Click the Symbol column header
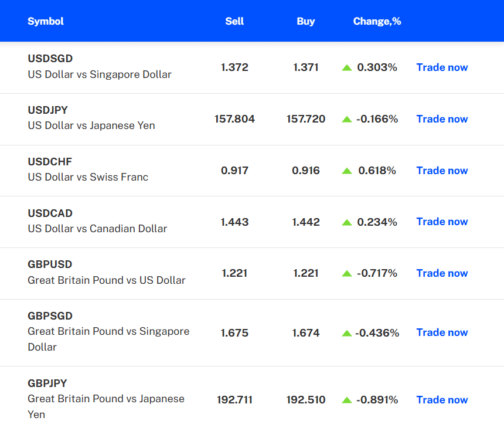The image size is (504, 421). pos(45,21)
